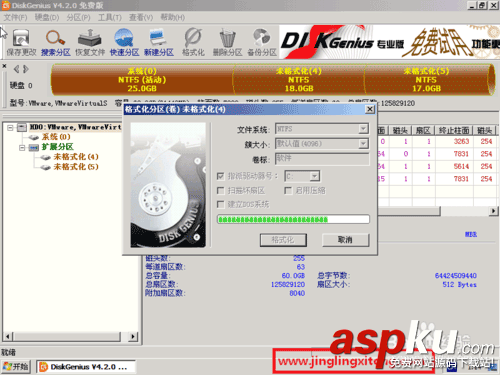Toggle 指派驱动器号 checkbox
The height and width of the screenshot is (375, 500).
[220, 176]
